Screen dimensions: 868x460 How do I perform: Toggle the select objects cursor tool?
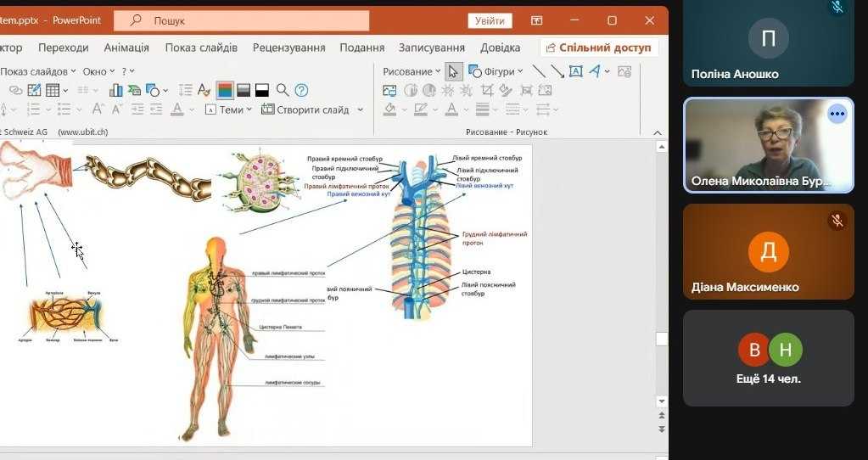454,71
